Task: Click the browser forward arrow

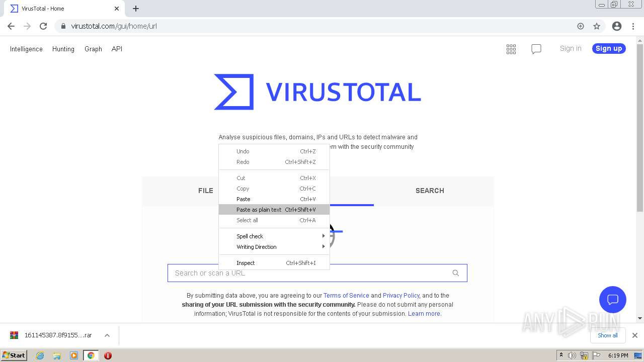Action: pos(27,26)
